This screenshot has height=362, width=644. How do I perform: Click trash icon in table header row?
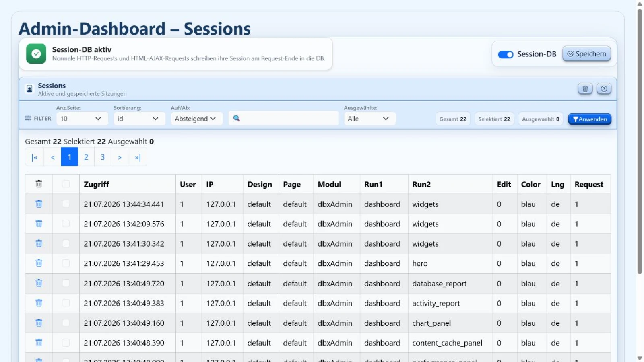pyautogui.click(x=39, y=184)
